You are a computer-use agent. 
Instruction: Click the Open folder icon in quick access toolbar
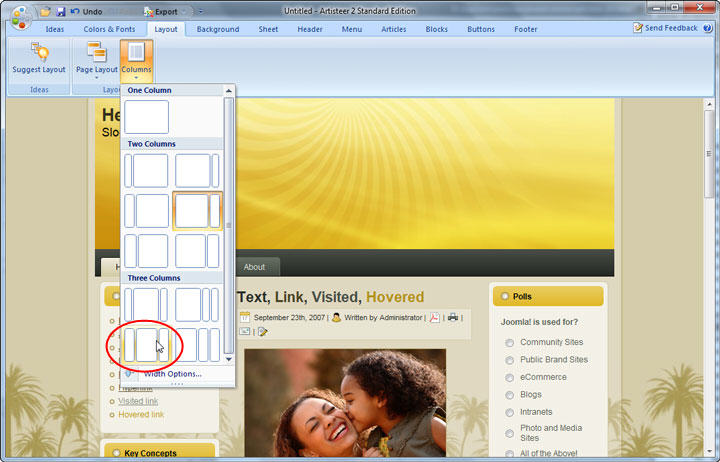(45, 11)
